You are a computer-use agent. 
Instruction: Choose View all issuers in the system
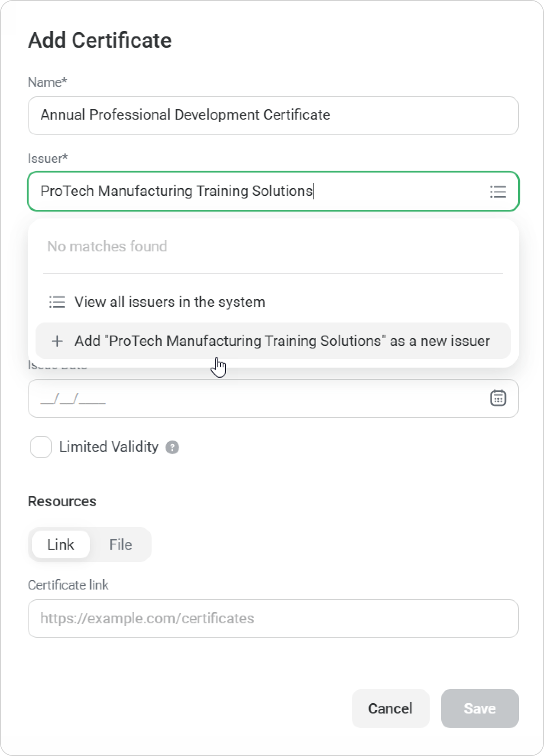169,302
